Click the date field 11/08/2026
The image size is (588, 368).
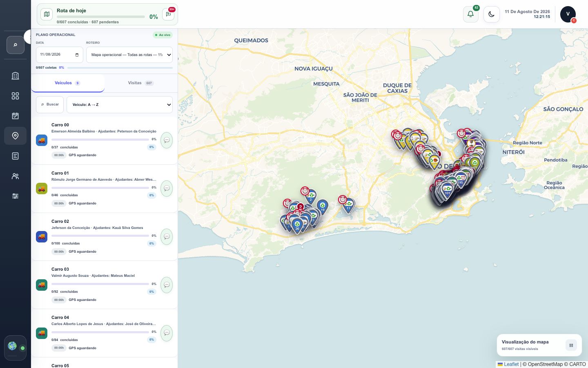(60, 55)
